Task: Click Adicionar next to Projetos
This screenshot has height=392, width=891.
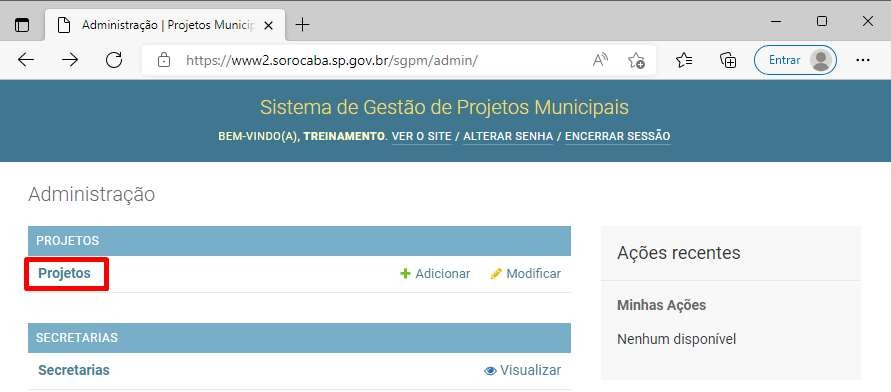Action: 435,274
